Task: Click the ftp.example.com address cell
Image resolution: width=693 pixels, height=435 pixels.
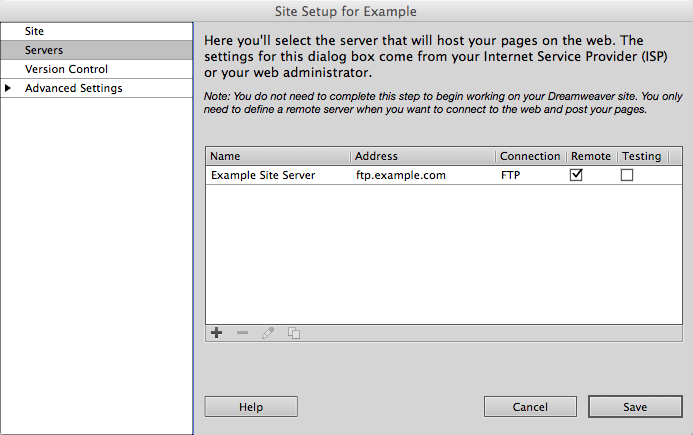Action: pyautogui.click(x=400, y=175)
